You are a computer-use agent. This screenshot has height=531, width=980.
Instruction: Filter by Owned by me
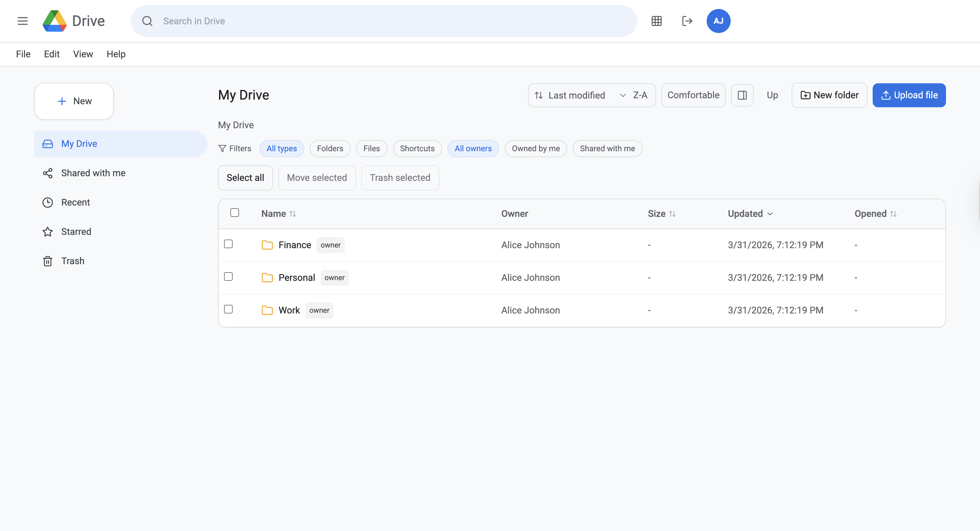536,149
